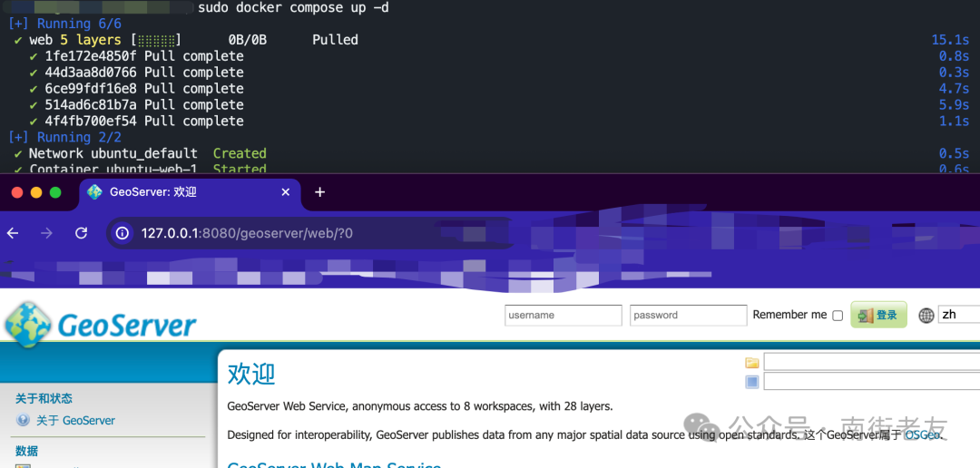Click the address bar URL
Viewport: 980px width, 468px height.
[248, 233]
